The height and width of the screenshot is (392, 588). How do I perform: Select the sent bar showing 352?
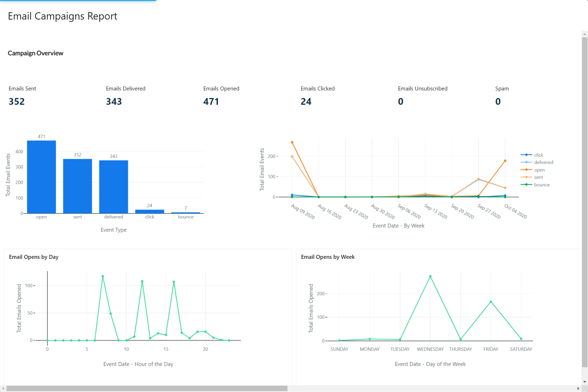78,186
